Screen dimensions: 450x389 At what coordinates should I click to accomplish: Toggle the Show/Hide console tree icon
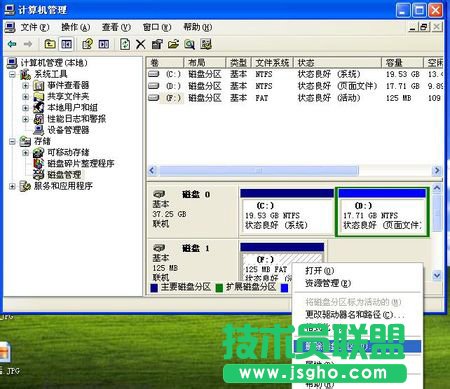click(66, 44)
